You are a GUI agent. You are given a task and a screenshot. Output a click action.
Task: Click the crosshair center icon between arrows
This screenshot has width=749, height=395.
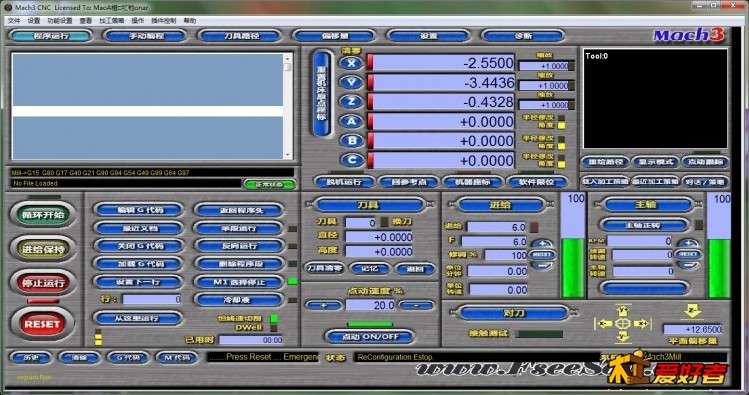[623, 324]
